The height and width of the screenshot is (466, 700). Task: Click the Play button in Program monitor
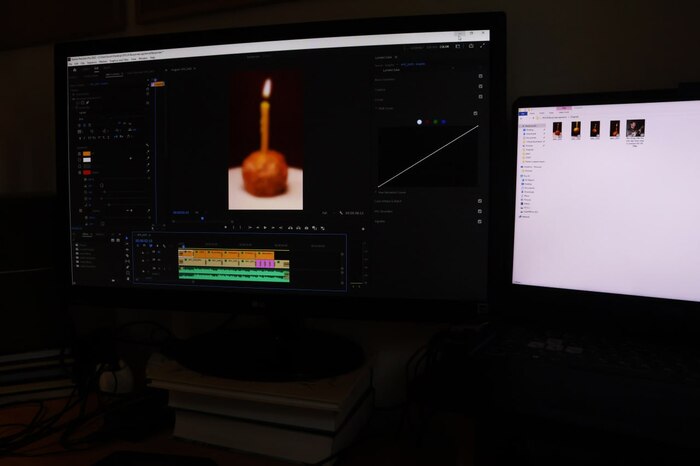(x=265, y=228)
